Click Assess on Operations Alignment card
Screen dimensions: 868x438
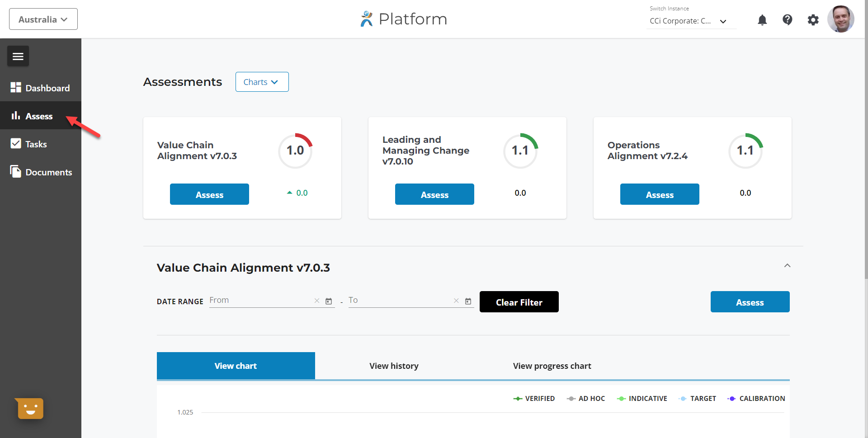point(659,194)
